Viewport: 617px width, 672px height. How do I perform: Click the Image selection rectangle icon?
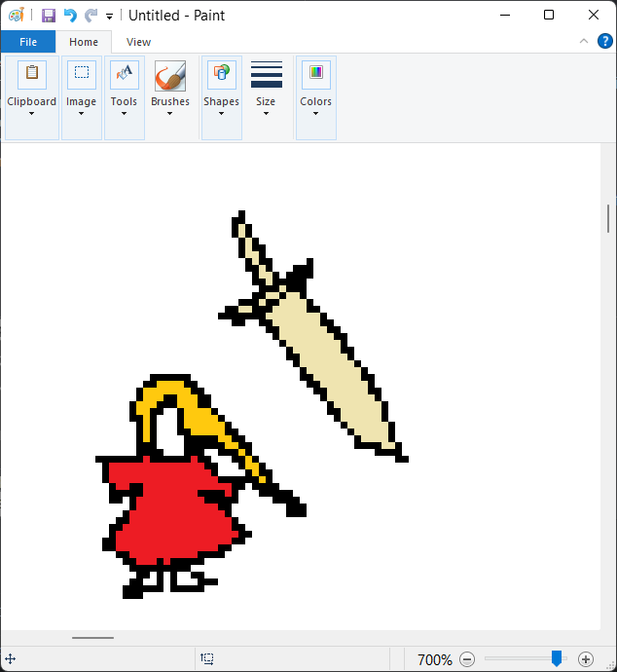(x=82, y=75)
